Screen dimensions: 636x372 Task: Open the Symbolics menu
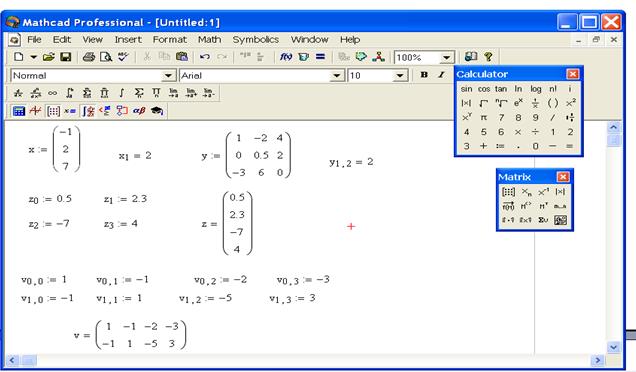(256, 40)
